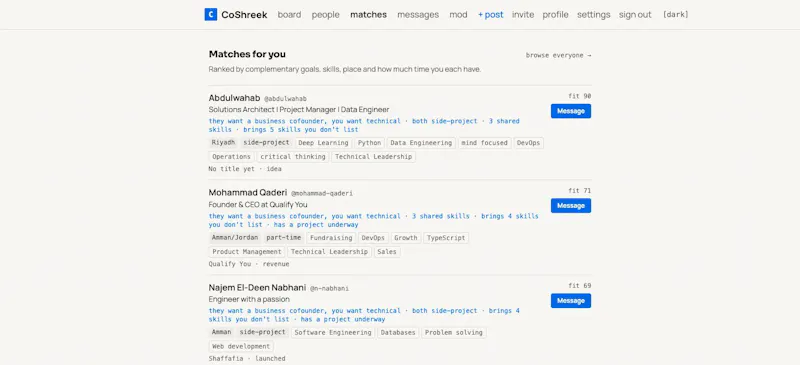Click the Fundraising skill tag
The image size is (800, 365).
(332, 238)
